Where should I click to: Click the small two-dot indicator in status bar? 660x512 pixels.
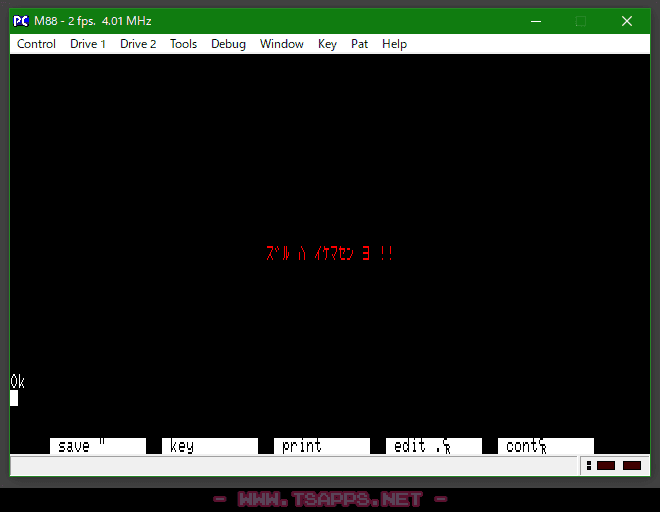coord(589,465)
